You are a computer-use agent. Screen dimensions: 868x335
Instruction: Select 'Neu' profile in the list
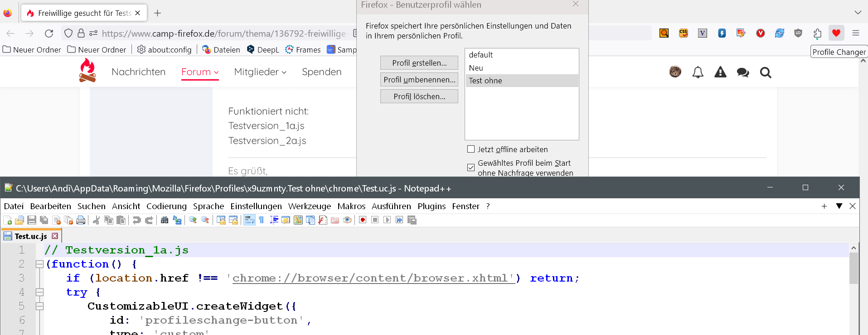522,68
